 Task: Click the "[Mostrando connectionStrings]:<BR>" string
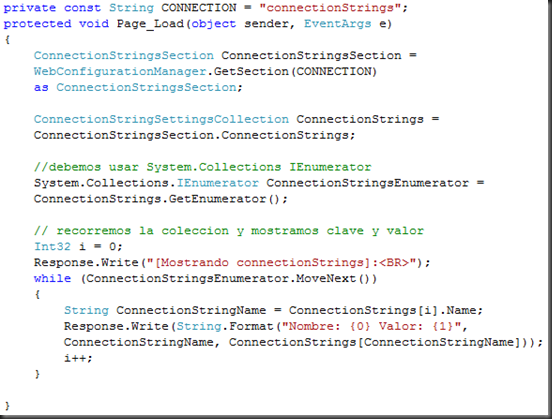coord(282,263)
